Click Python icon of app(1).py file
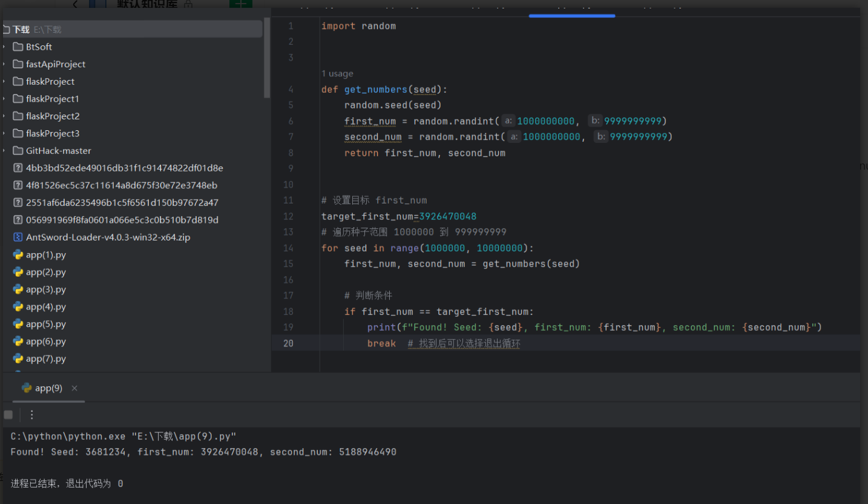This screenshot has width=868, height=504. (x=18, y=255)
